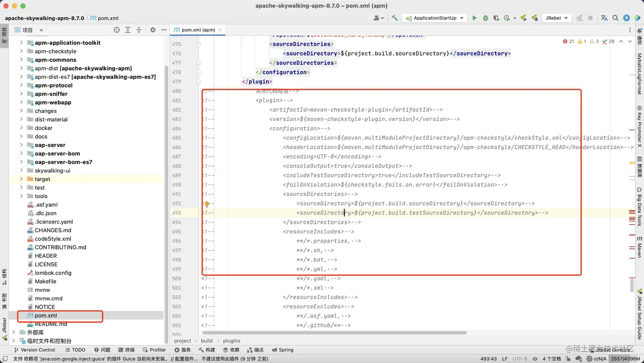
Task: Expand the target folder
Action: [21, 179]
